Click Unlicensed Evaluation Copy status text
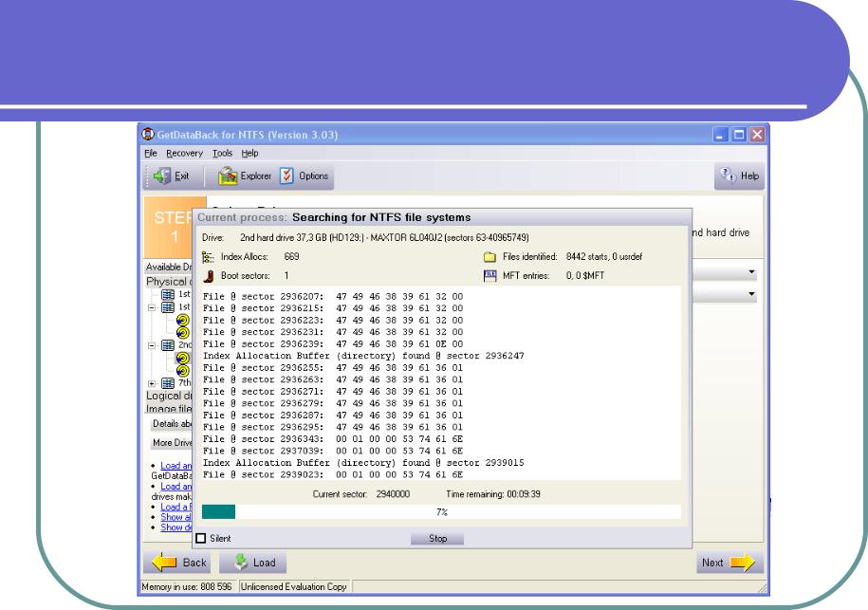This screenshot has width=868, height=610. click(293, 586)
